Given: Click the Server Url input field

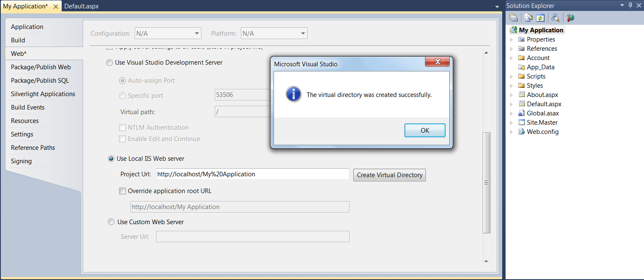Looking at the screenshot, I should click(253, 237).
